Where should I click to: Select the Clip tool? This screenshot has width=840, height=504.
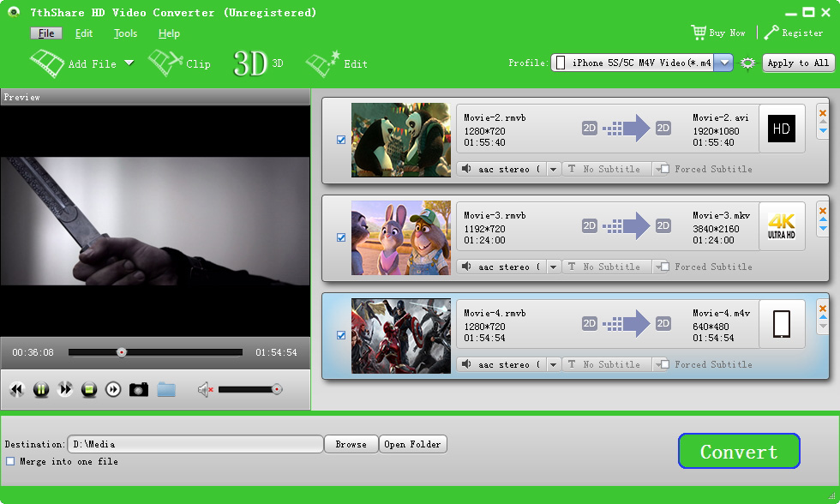pos(180,63)
